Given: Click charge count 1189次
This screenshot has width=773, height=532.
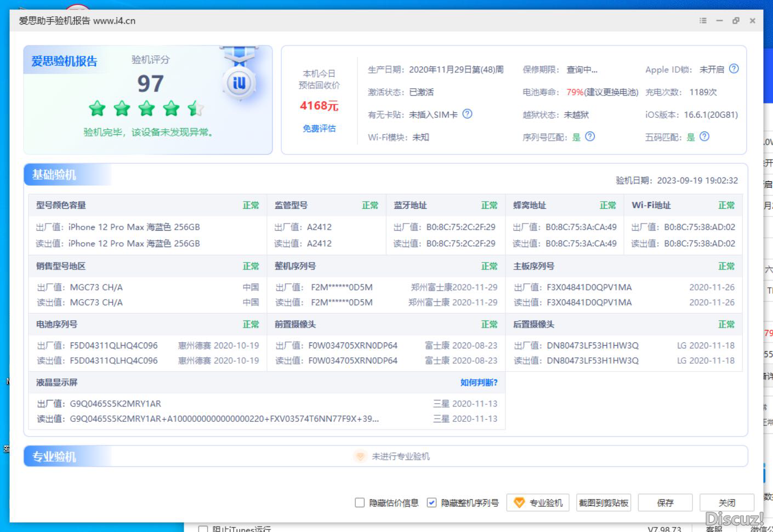Looking at the screenshot, I should tap(703, 92).
